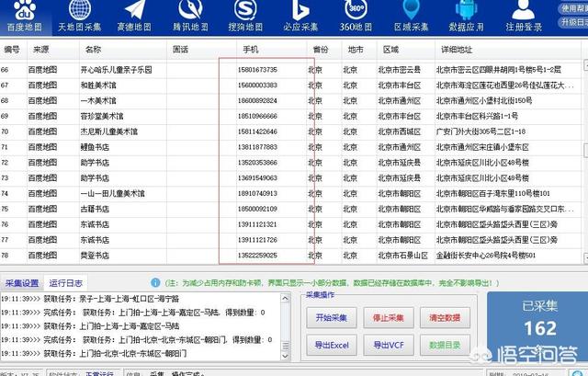Screen dimensions: 588x376
Task: Click phone number 13811877883
Action: click(x=257, y=147)
